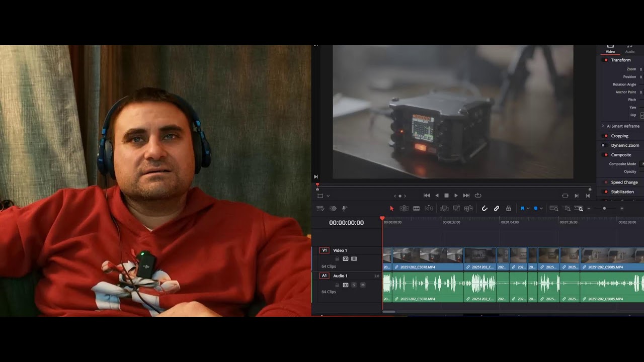
Task: Click the Insert Clip icon
Action: 444,208
